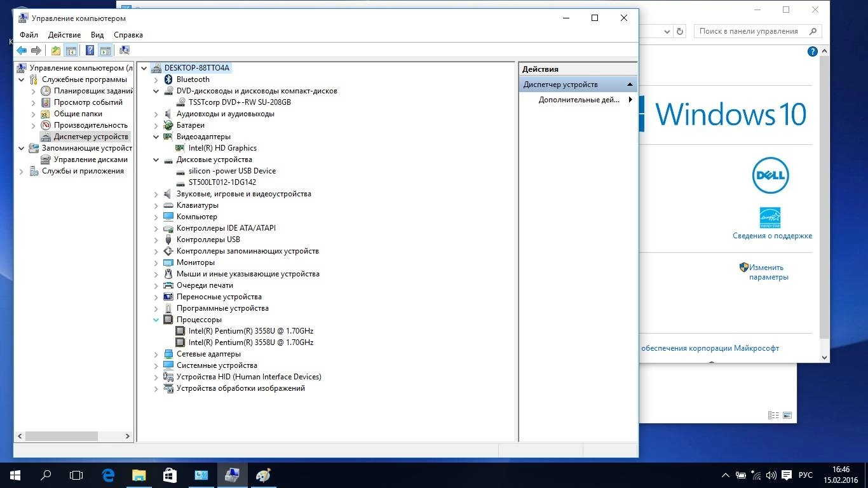Open Дополнительные действия submenu in Actions pane
The image size is (868, 488).
coord(578,100)
